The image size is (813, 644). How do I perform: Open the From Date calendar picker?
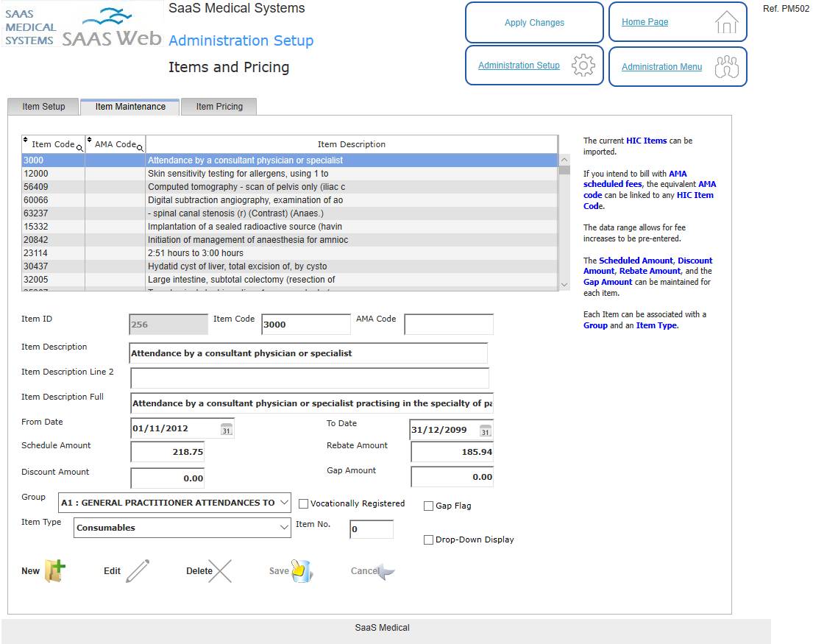(227, 430)
